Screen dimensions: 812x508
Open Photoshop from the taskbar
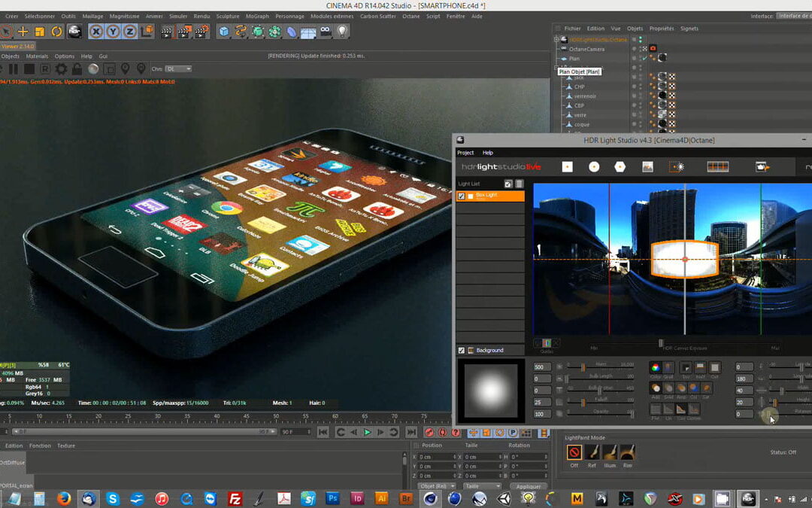pyautogui.click(x=332, y=498)
